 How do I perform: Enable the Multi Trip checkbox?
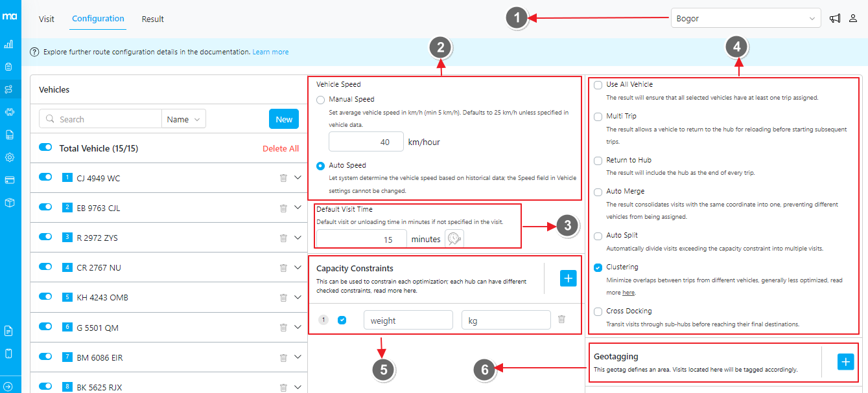coord(598,117)
